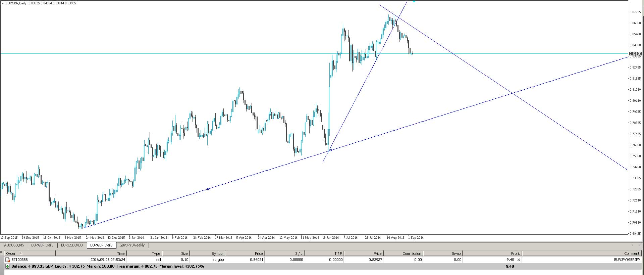
Task: Open the GBPJPY,Weekly chart tab
Action: point(132,245)
